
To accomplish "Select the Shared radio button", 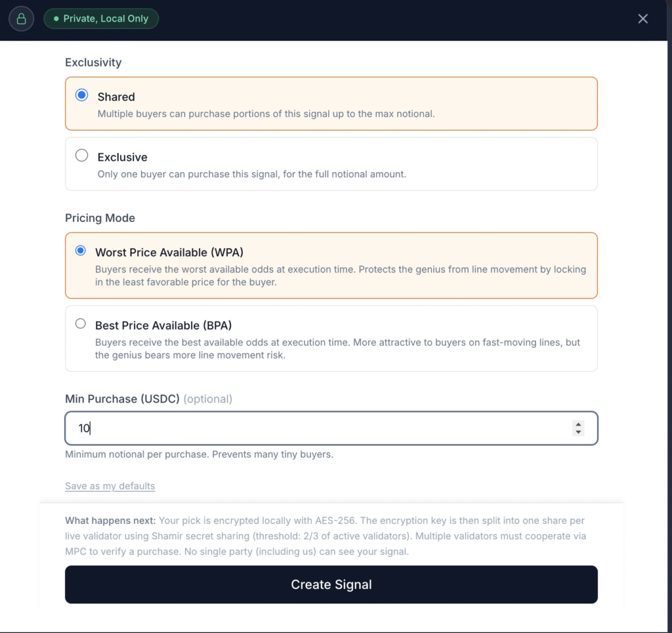I will 82,95.
